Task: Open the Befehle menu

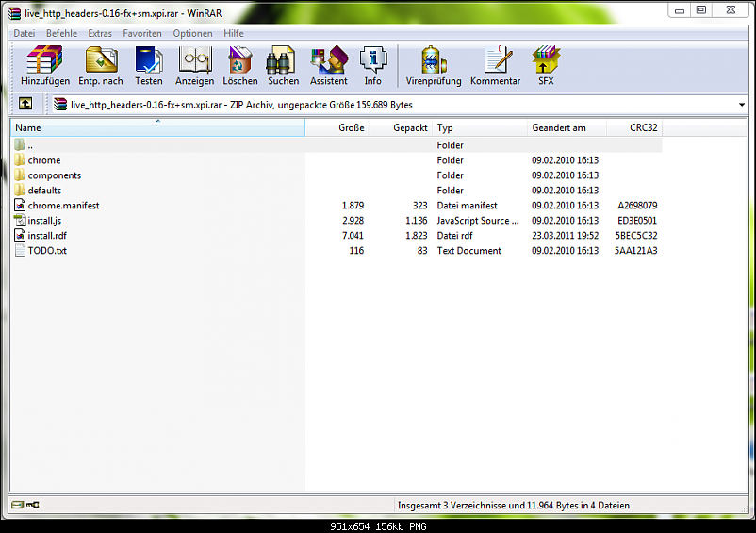Action: pos(61,33)
